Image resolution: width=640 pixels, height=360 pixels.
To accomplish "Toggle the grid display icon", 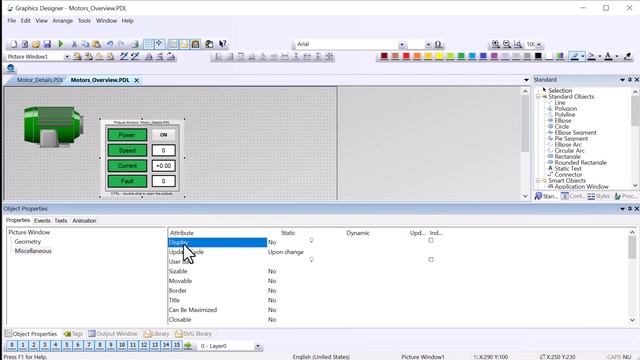I will pyautogui.click(x=149, y=44).
